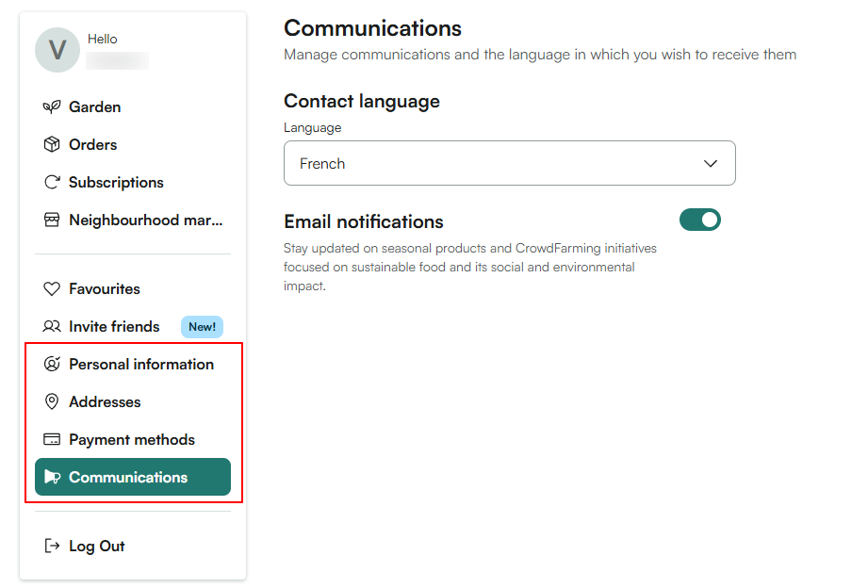Open the Language dropdown showing French
Screen dimensions: 868x588
click(509, 164)
